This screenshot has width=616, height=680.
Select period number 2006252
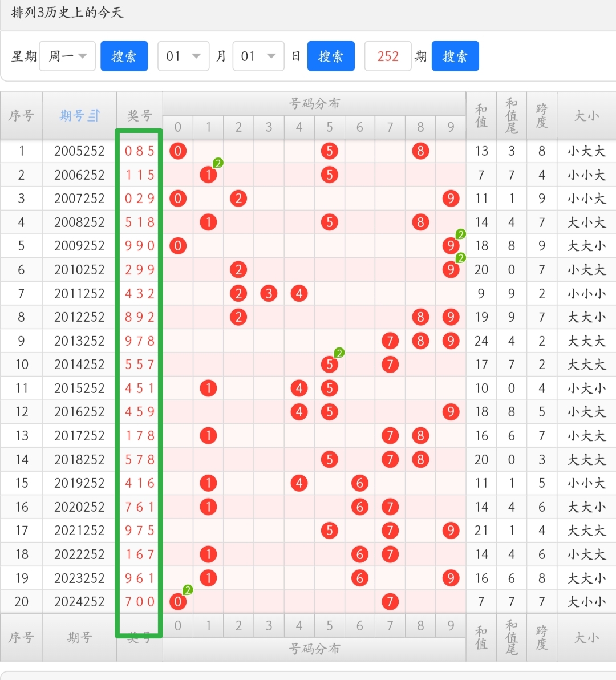pyautogui.click(x=79, y=175)
